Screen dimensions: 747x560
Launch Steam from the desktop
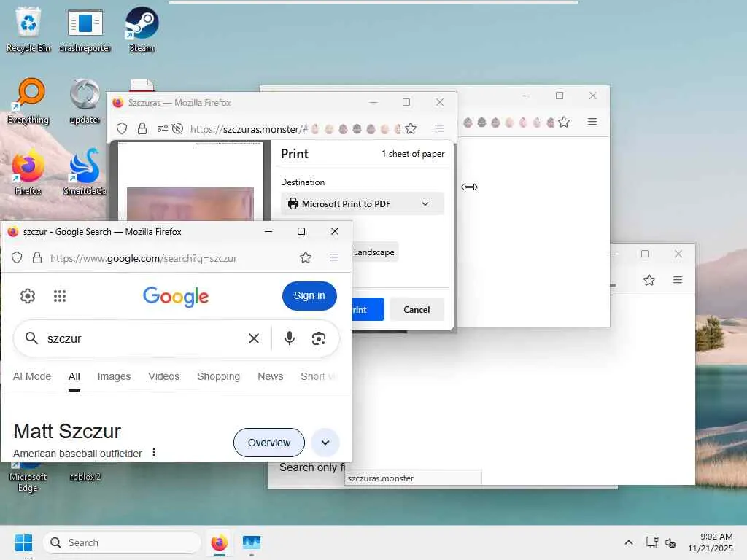(142, 29)
